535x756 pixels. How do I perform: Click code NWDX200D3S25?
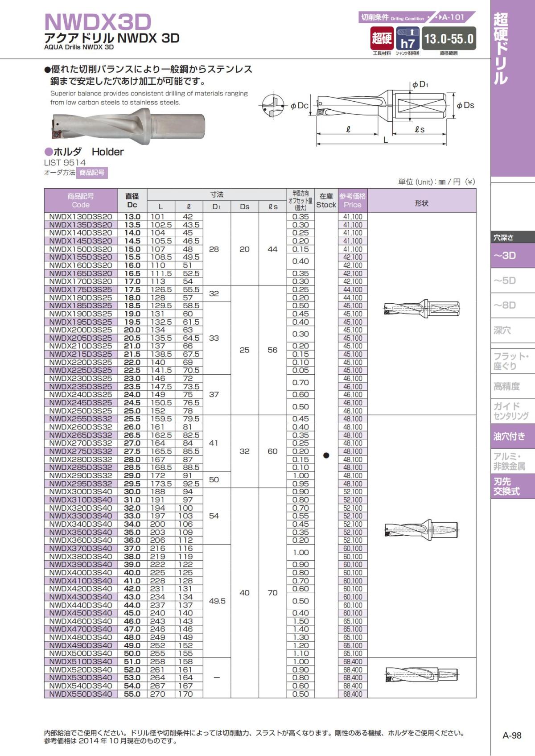pyautogui.click(x=81, y=330)
